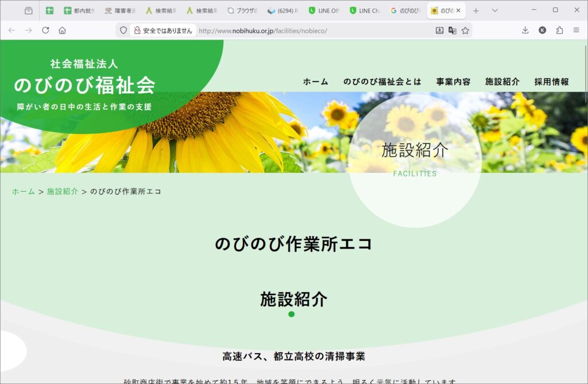The height and width of the screenshot is (384, 588).
Task: Open the Firefox account avatar icon
Action: [x=542, y=30]
